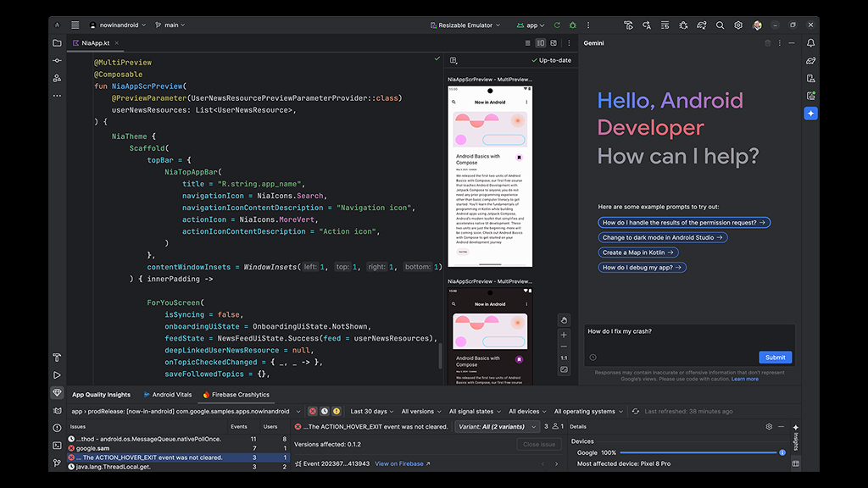The image size is (868, 488).
Task: Click the App Quality Insights panel title
Action: pos(102,395)
